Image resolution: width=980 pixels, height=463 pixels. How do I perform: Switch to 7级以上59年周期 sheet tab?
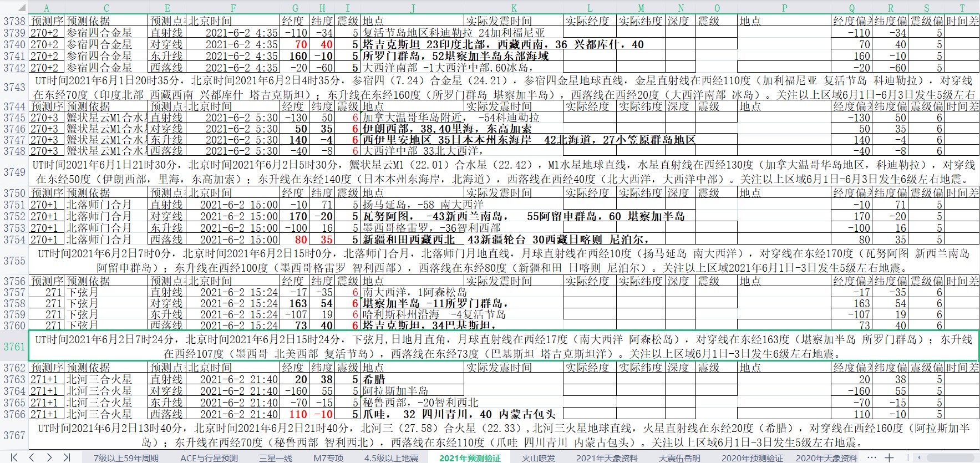(126, 458)
